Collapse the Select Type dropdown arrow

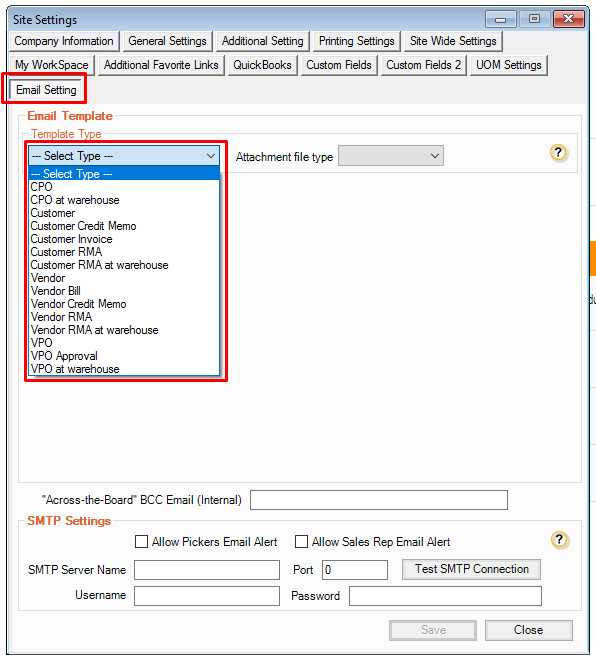click(x=210, y=156)
